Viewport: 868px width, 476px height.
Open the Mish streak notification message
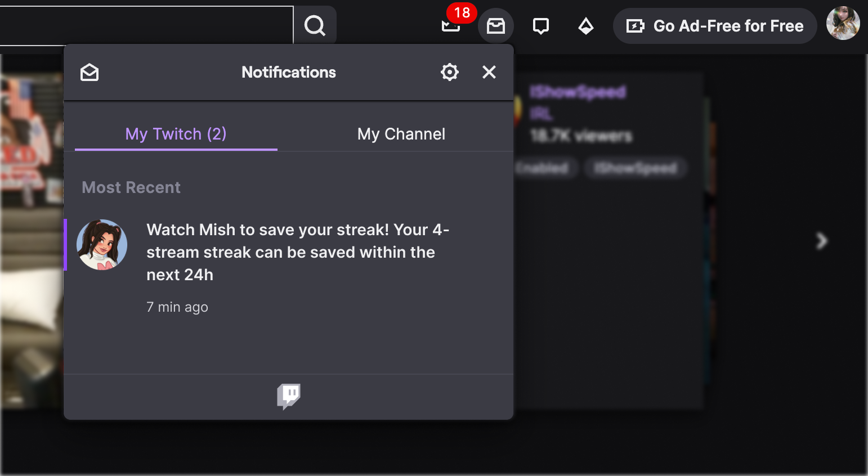pyautogui.click(x=297, y=252)
